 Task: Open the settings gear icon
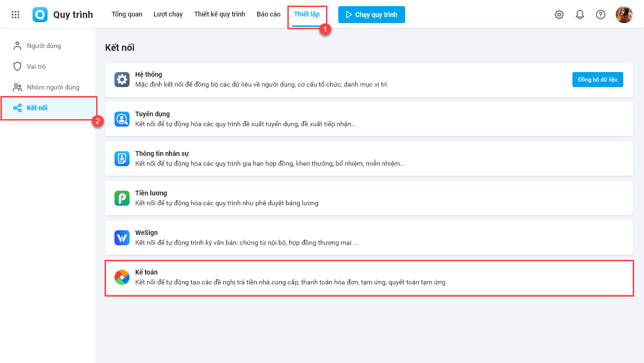(559, 15)
